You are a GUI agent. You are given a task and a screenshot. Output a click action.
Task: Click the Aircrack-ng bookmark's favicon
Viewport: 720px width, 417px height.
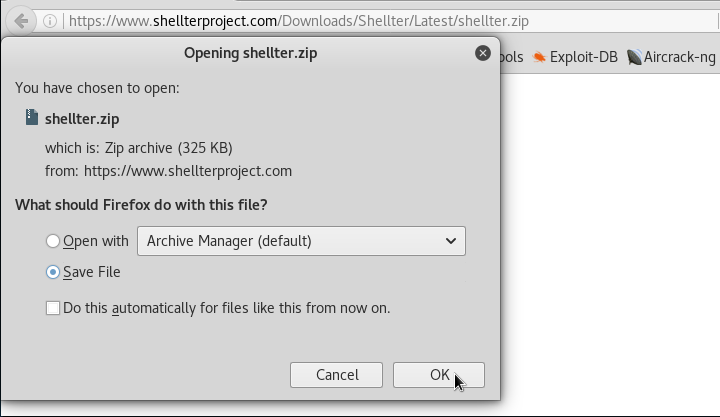coord(634,57)
